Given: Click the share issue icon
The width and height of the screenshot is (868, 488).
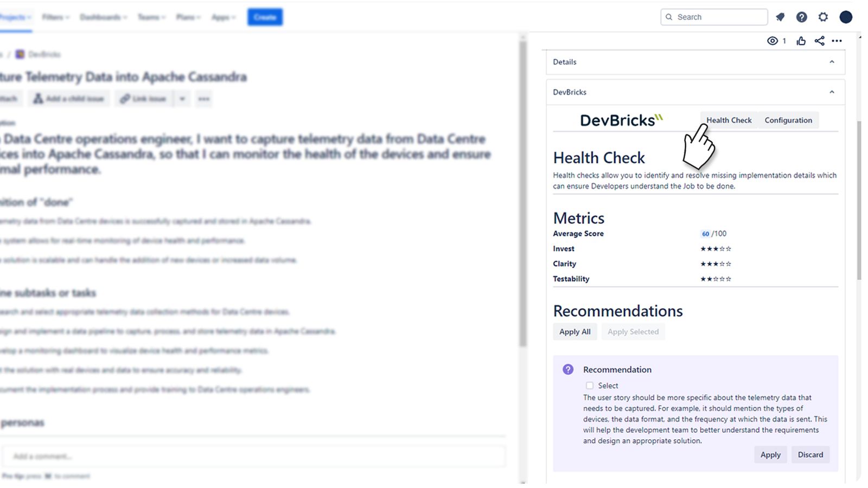Looking at the screenshot, I should 819,41.
